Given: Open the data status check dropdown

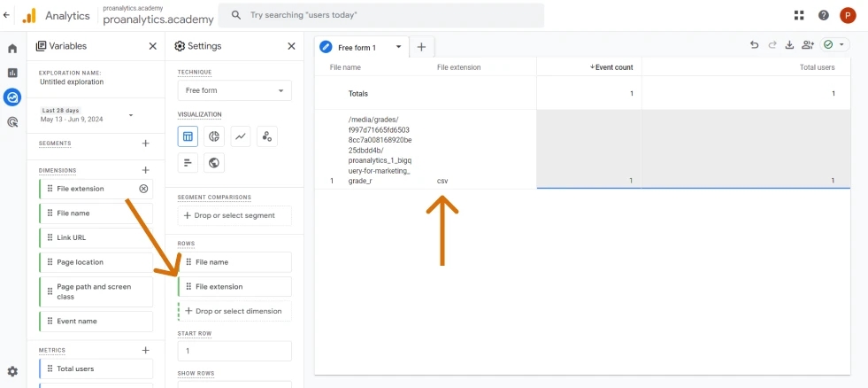Looking at the screenshot, I should point(834,45).
